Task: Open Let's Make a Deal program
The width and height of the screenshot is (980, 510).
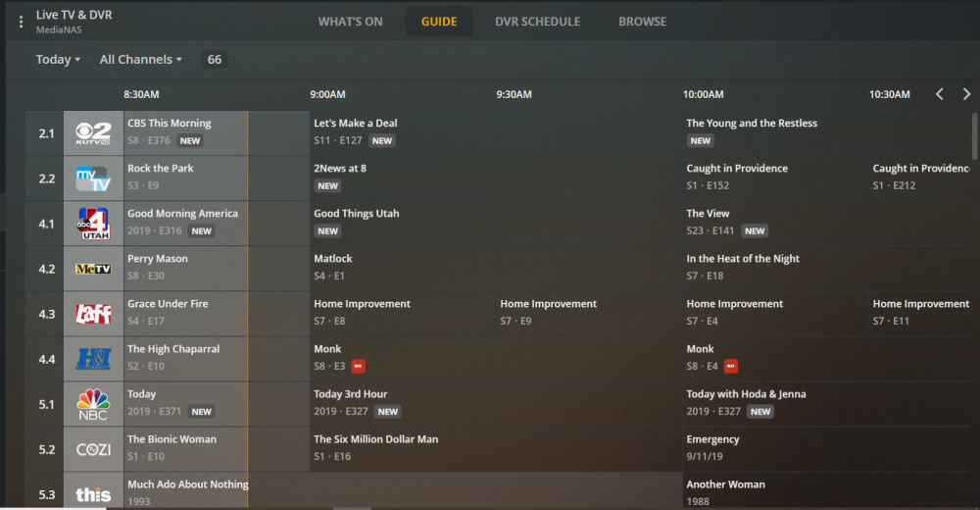Action: [496, 133]
